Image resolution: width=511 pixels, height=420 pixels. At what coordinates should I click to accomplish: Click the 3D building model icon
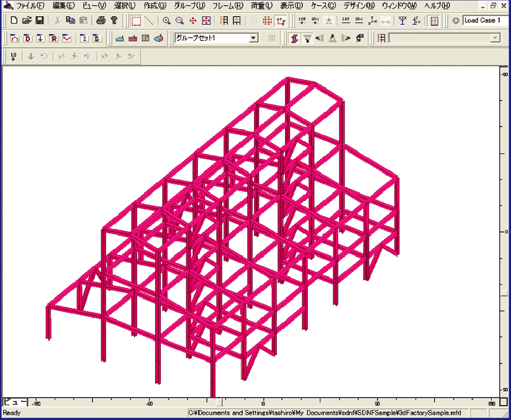pyautogui.click(x=158, y=38)
